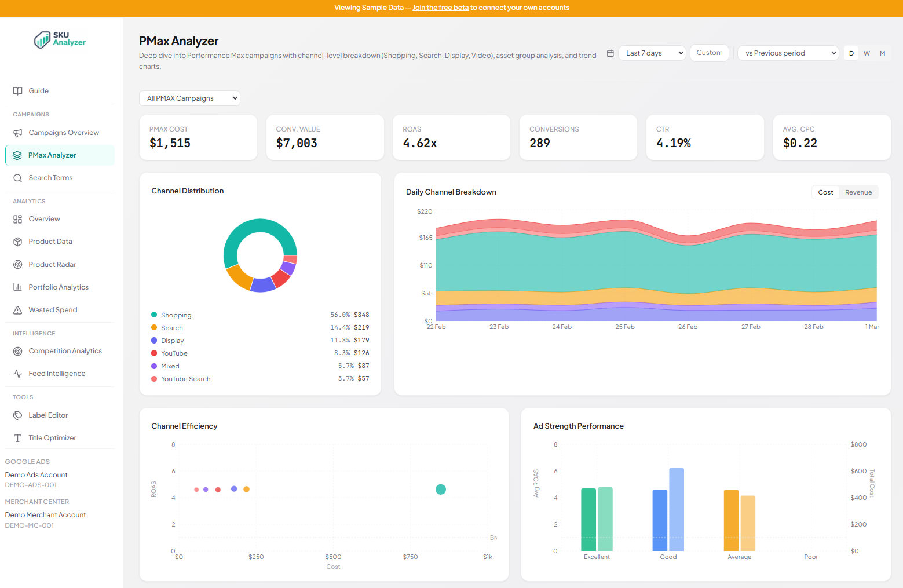Select the Product Radar icon
The width and height of the screenshot is (903, 588).
pyautogui.click(x=17, y=264)
